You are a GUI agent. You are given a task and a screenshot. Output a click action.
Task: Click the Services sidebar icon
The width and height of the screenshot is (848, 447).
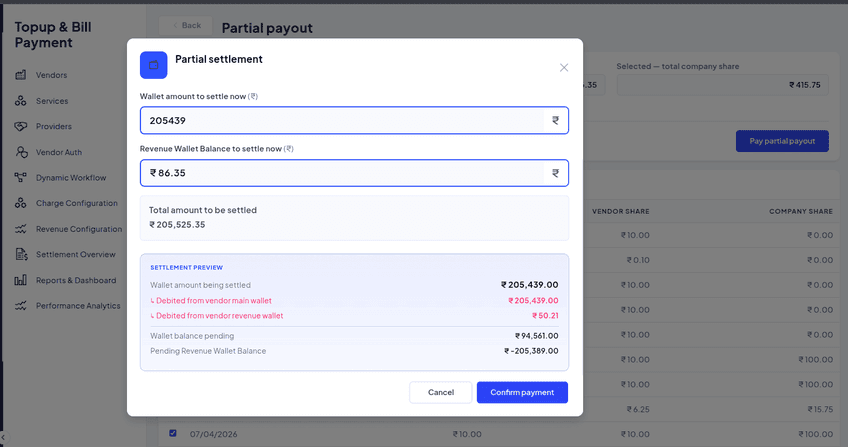click(21, 101)
